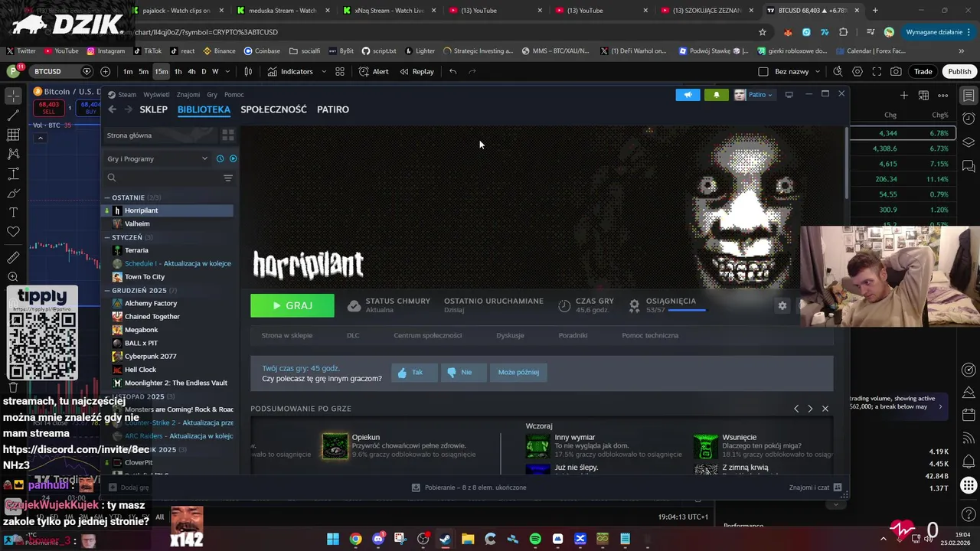This screenshot has height=551, width=980.
Task: Select the 5m timeframe
Action: (x=144, y=71)
